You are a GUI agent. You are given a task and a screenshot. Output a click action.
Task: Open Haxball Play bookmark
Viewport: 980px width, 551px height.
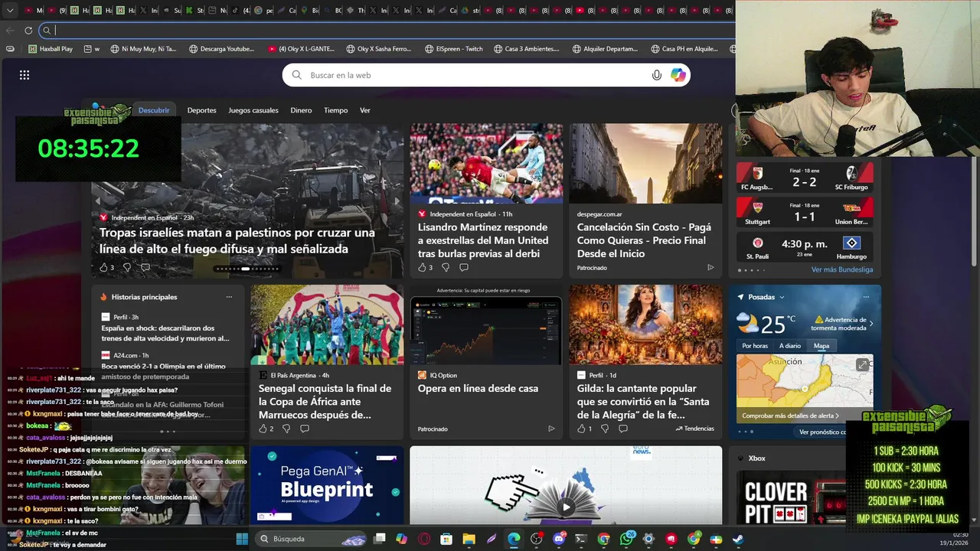[x=51, y=49]
